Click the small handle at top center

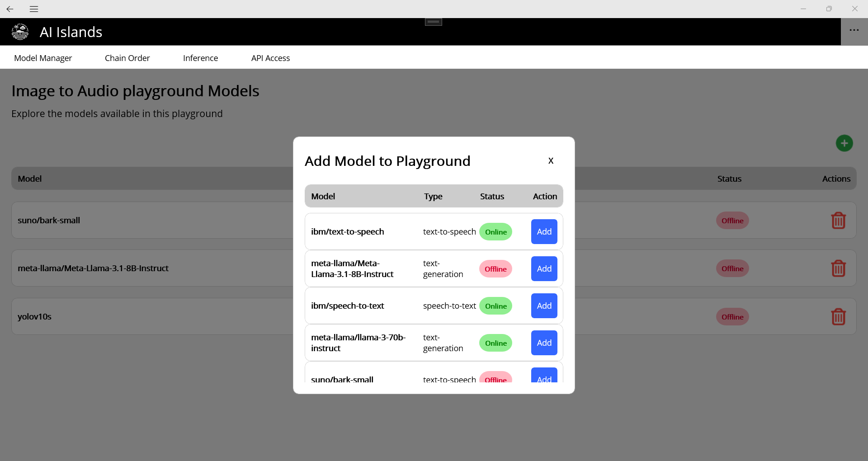(x=433, y=22)
